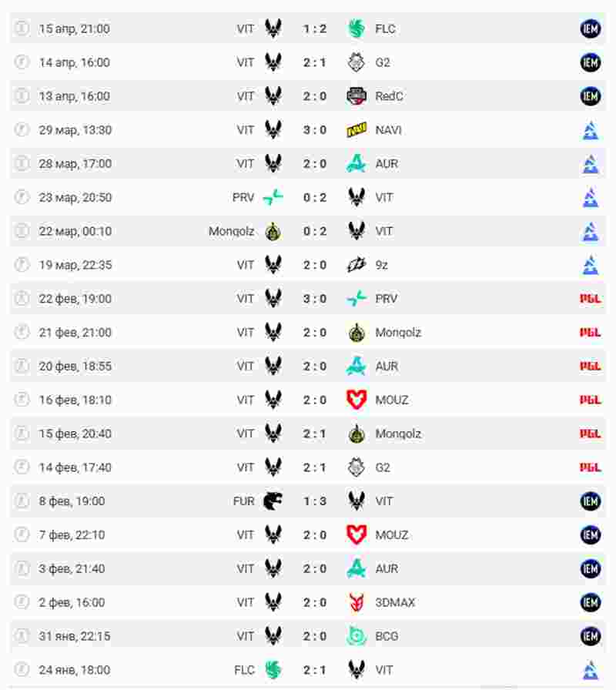The height and width of the screenshot is (690, 616).
Task: Click the NAVI logo in the 29 мар row
Action: tap(357, 130)
